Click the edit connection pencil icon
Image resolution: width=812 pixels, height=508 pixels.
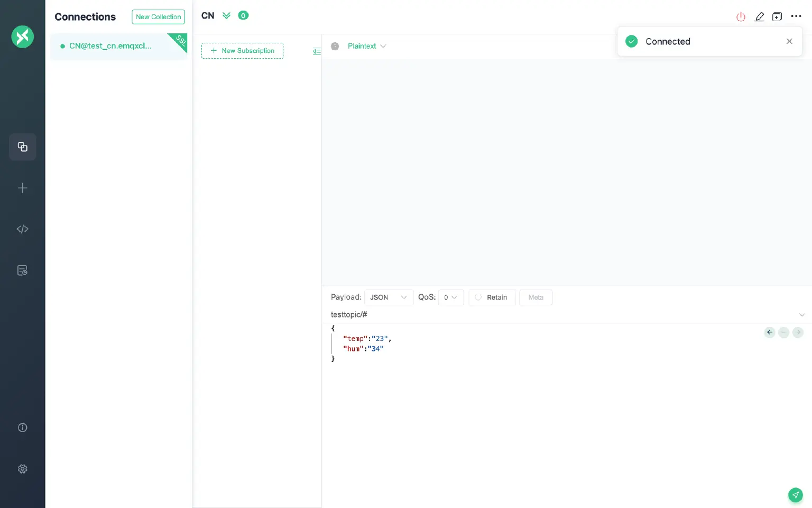tap(759, 17)
